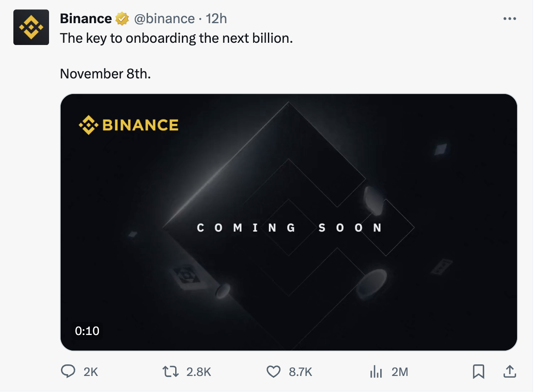534x392 pixels.
Task: Click the Binance profile avatar
Action: [31, 28]
